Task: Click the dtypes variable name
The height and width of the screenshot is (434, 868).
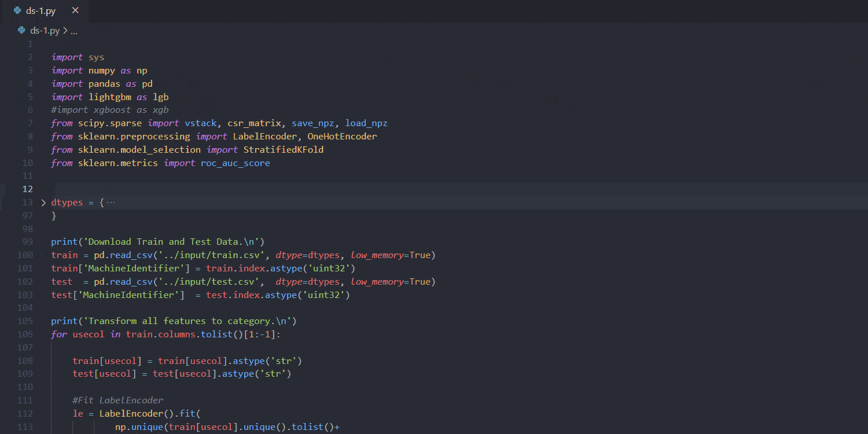Action: pyautogui.click(x=67, y=202)
